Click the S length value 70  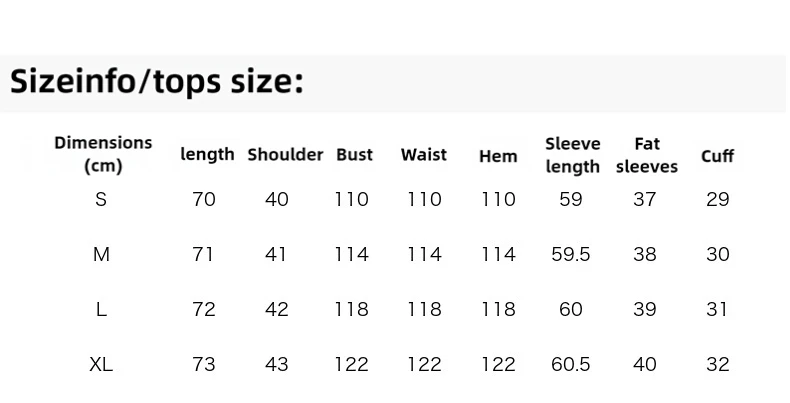[x=204, y=199]
